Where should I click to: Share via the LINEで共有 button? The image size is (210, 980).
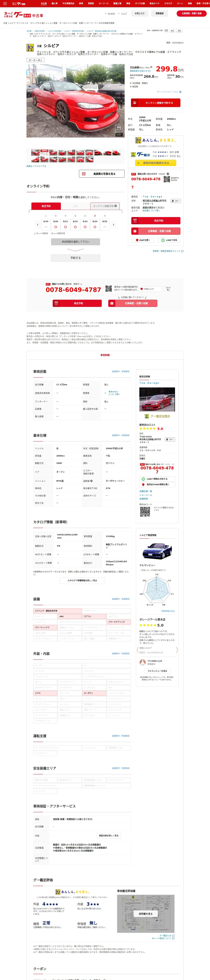[169, 240]
